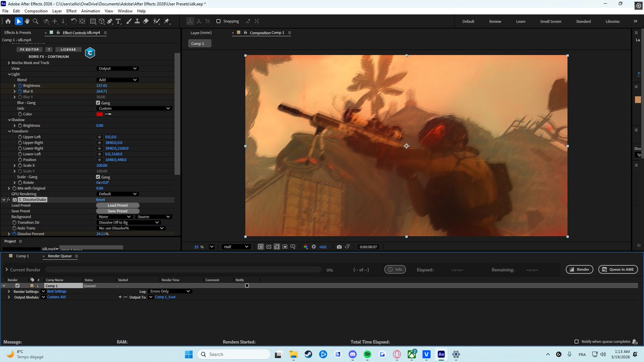
Task: Open the Composition menu
Action: [36, 11]
